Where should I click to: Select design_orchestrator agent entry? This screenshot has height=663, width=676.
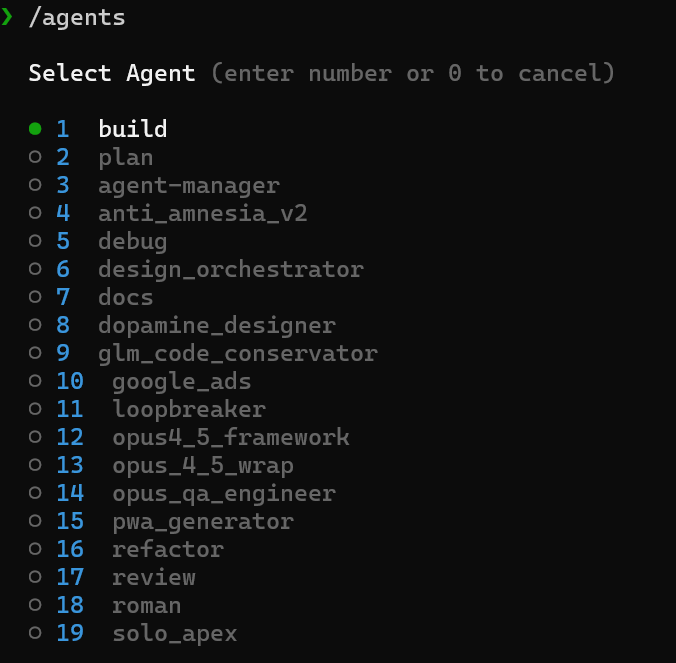pos(230,269)
